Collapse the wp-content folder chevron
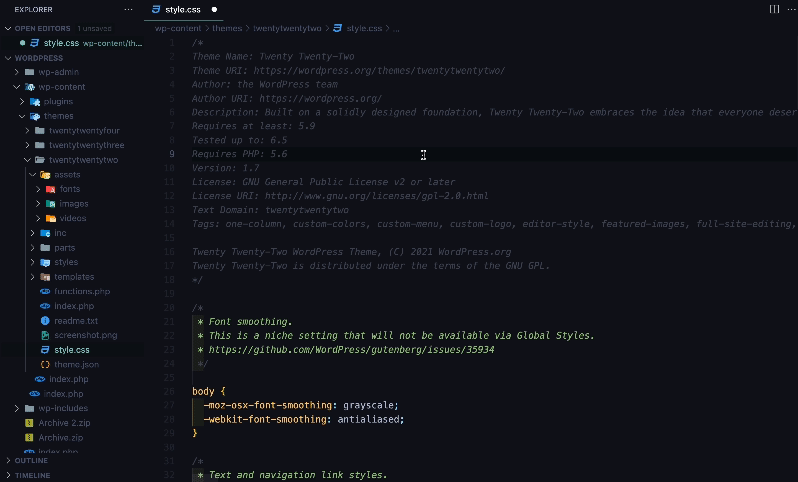 17,87
